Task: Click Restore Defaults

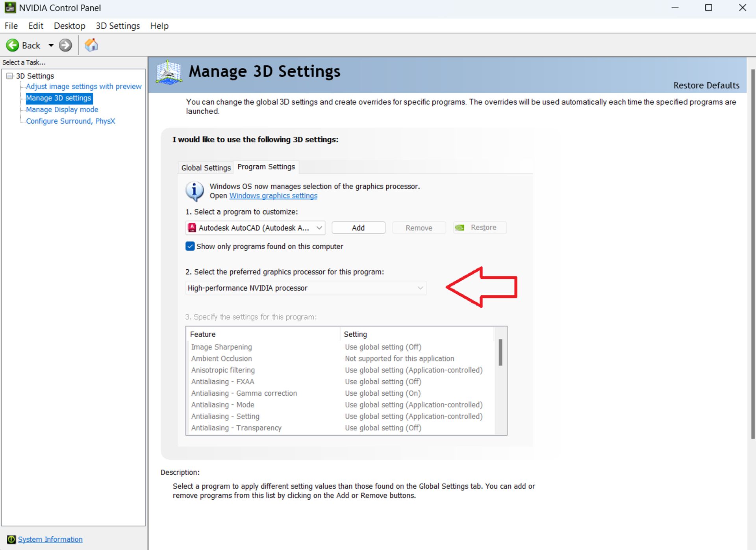Action: point(706,85)
